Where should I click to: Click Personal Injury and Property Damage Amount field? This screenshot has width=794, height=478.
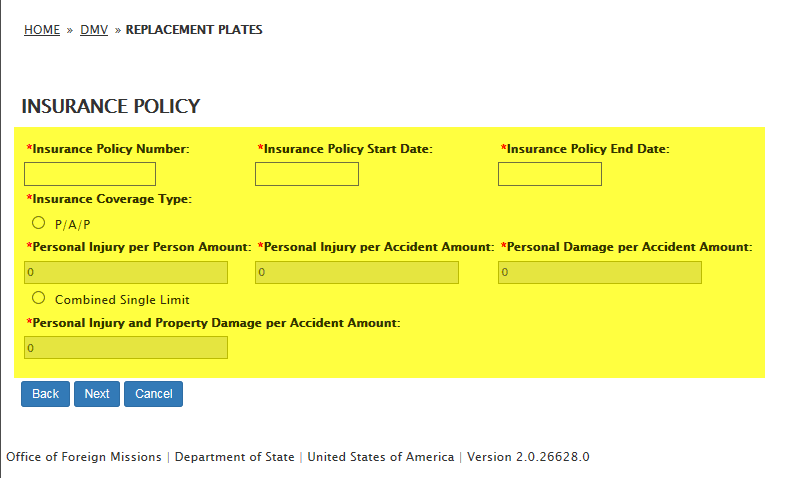126,347
